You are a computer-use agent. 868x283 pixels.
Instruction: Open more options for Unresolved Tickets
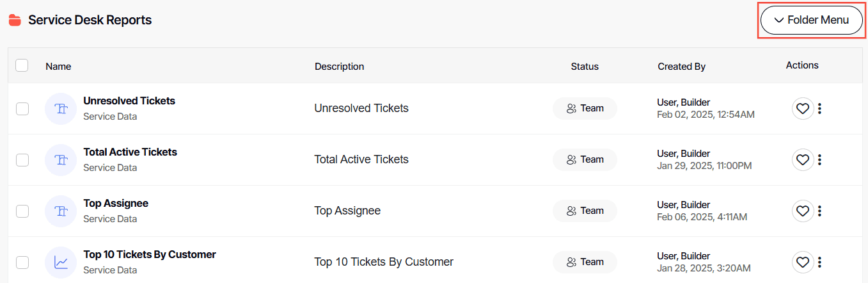(x=819, y=109)
